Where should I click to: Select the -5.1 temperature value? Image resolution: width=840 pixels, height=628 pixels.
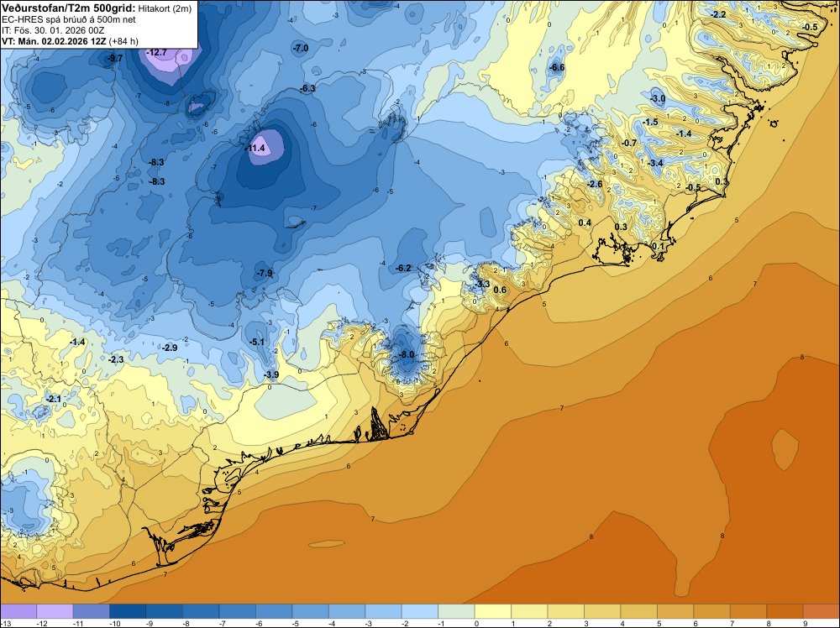pos(256,342)
